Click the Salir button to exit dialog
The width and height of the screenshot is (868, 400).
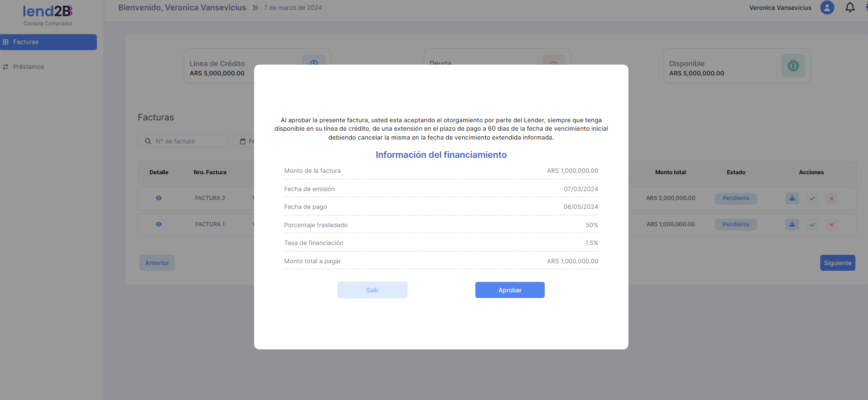point(372,290)
